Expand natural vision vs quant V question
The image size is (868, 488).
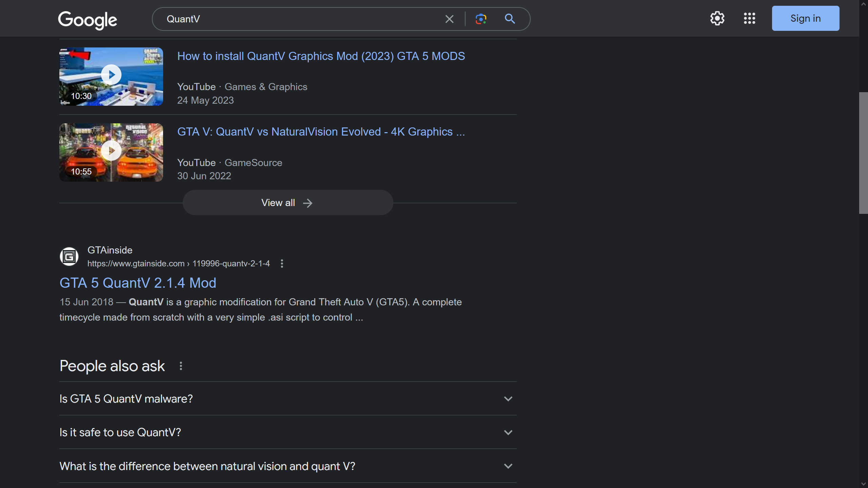click(288, 466)
